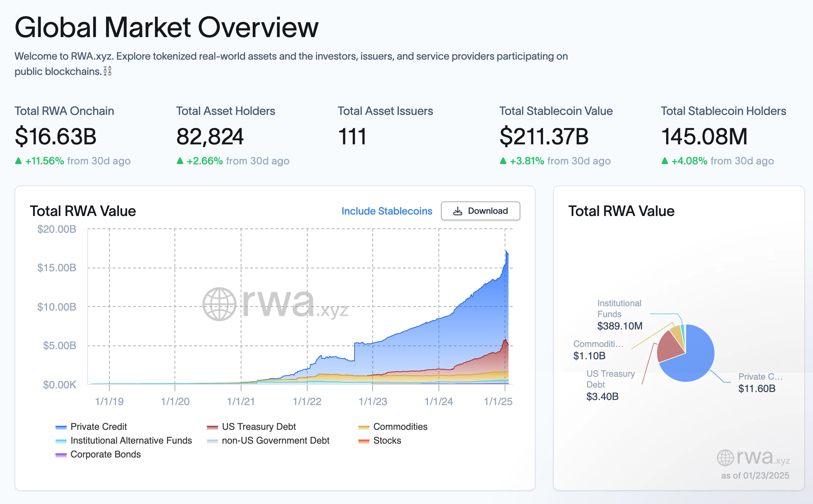Toggle Commodities legend series
This screenshot has width=813, height=504.
[400, 427]
